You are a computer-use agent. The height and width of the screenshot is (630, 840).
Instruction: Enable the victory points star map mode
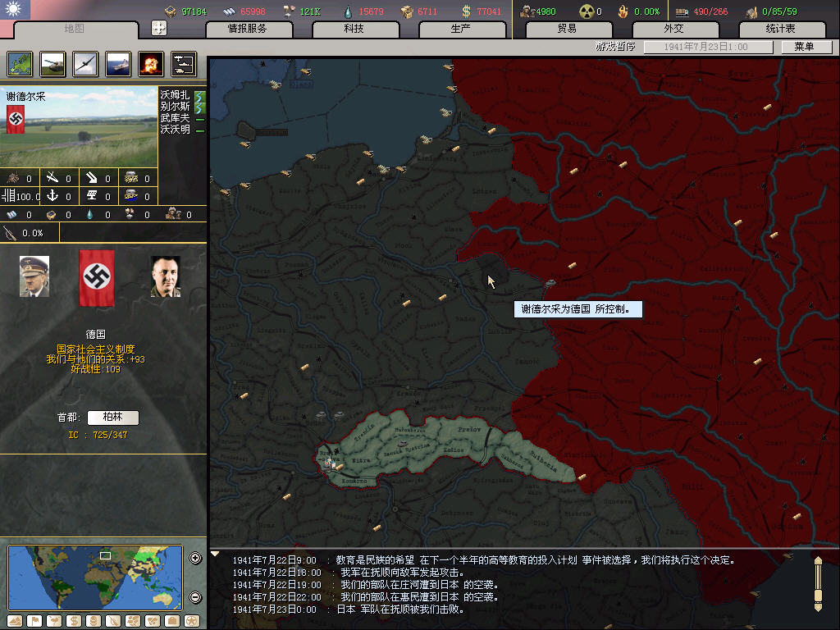[192, 620]
